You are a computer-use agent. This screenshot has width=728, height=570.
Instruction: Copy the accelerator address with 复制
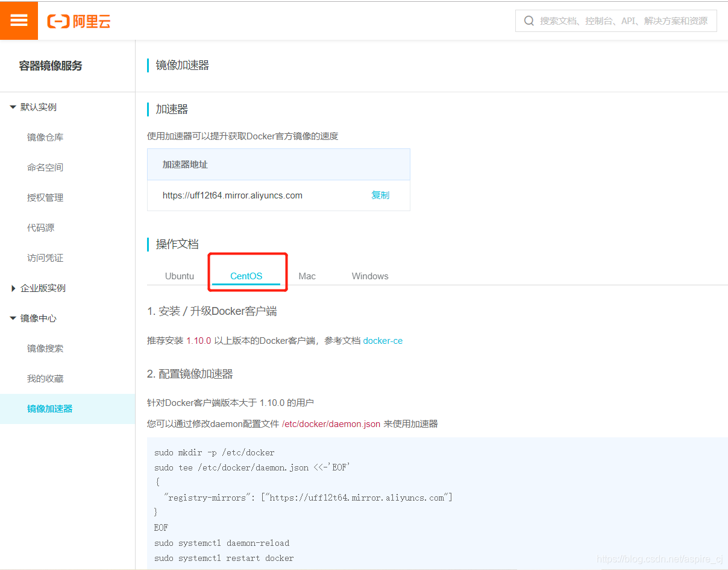380,195
